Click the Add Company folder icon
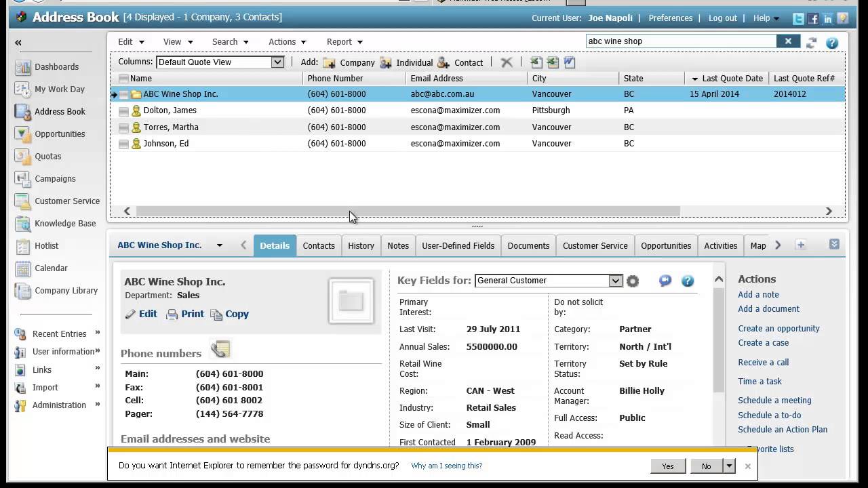The image size is (868, 488). (x=329, y=62)
